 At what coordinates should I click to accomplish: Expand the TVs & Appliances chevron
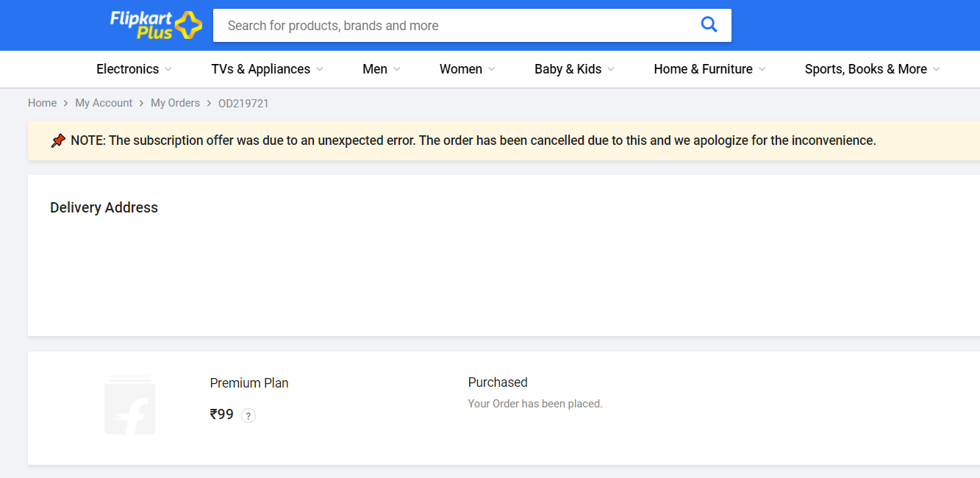click(x=320, y=69)
